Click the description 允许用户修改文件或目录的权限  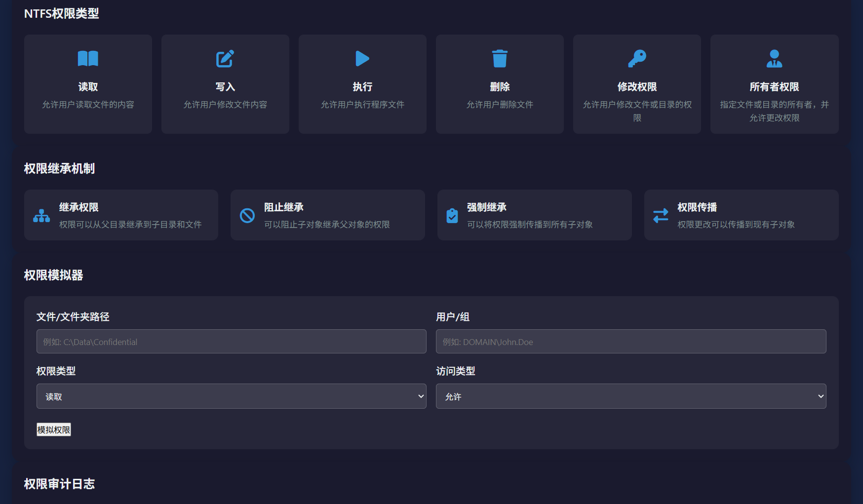[x=637, y=111]
